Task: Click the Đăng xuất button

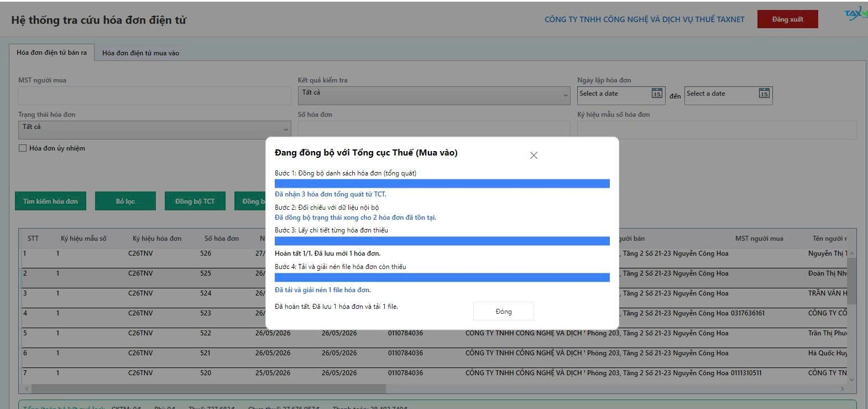Action: 787,19
